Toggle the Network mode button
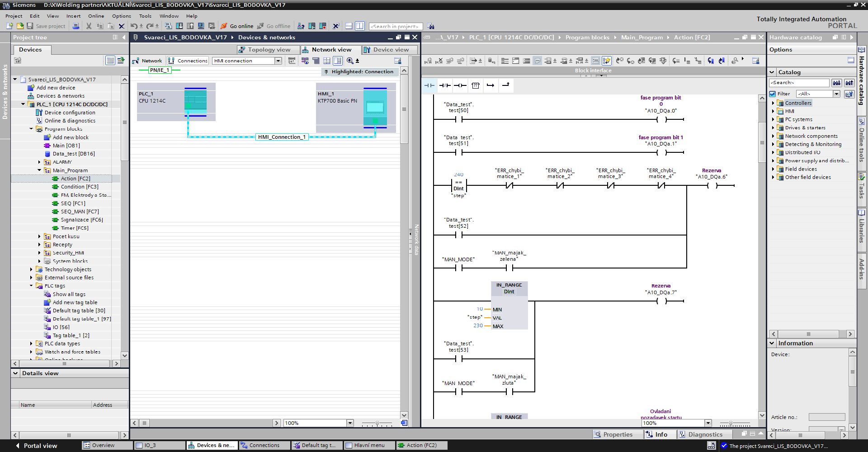Viewport: 868px width, 452px height. [147, 61]
